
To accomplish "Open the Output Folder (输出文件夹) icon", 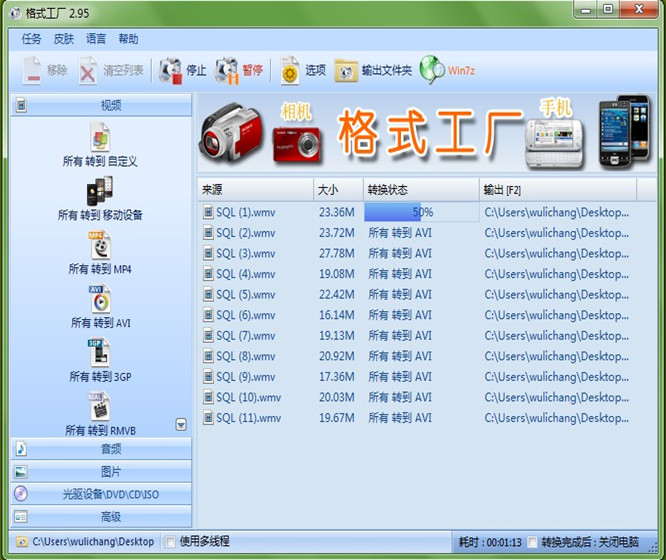I will (x=346, y=71).
